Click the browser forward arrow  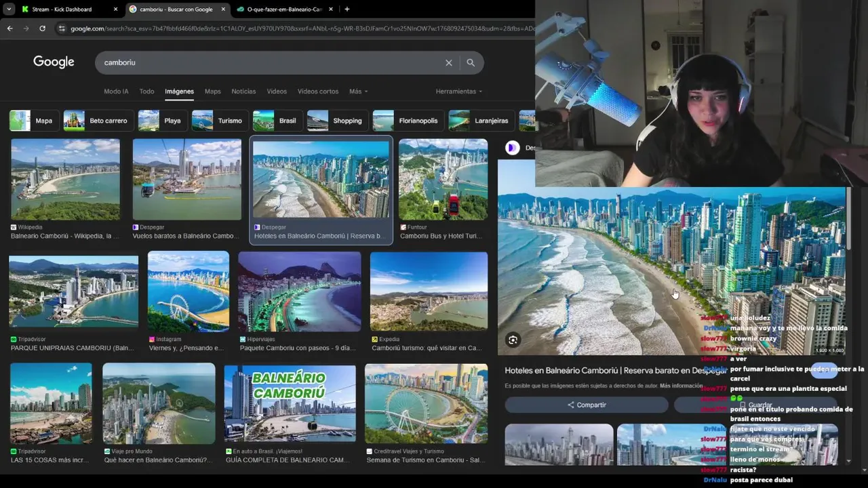(26, 28)
